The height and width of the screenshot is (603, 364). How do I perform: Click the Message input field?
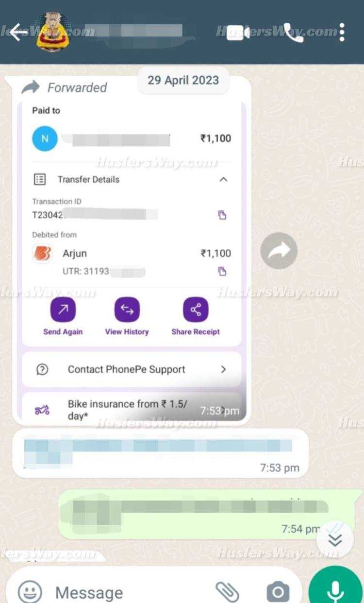tap(131, 592)
